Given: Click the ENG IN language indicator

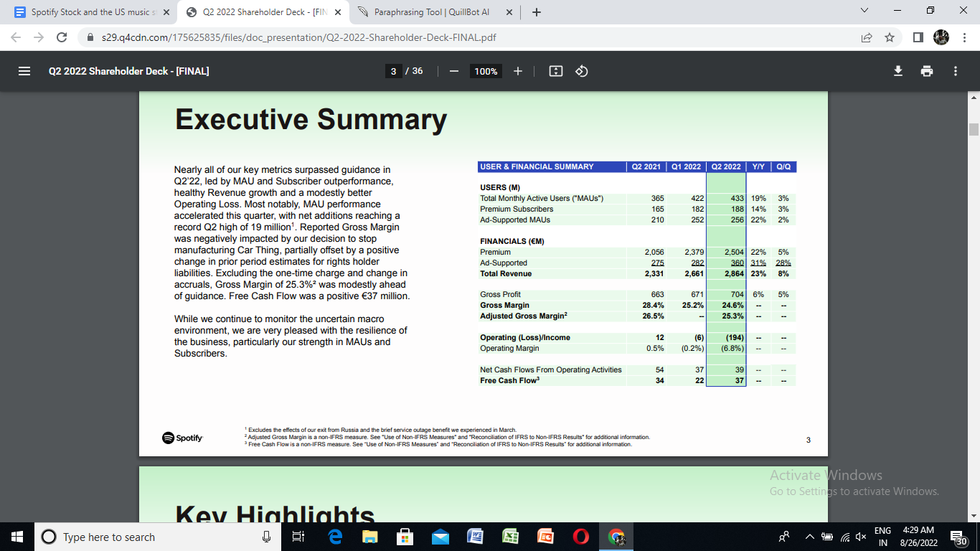Looking at the screenshot, I should (883, 537).
